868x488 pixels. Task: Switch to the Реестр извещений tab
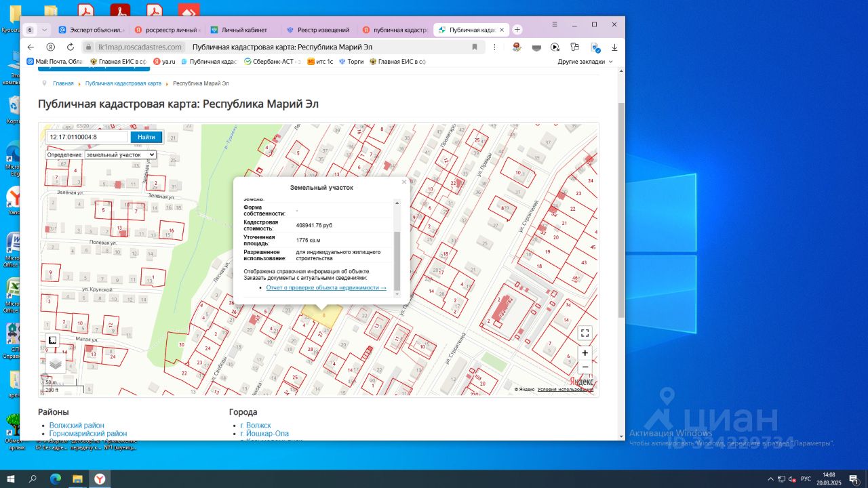tap(321, 30)
